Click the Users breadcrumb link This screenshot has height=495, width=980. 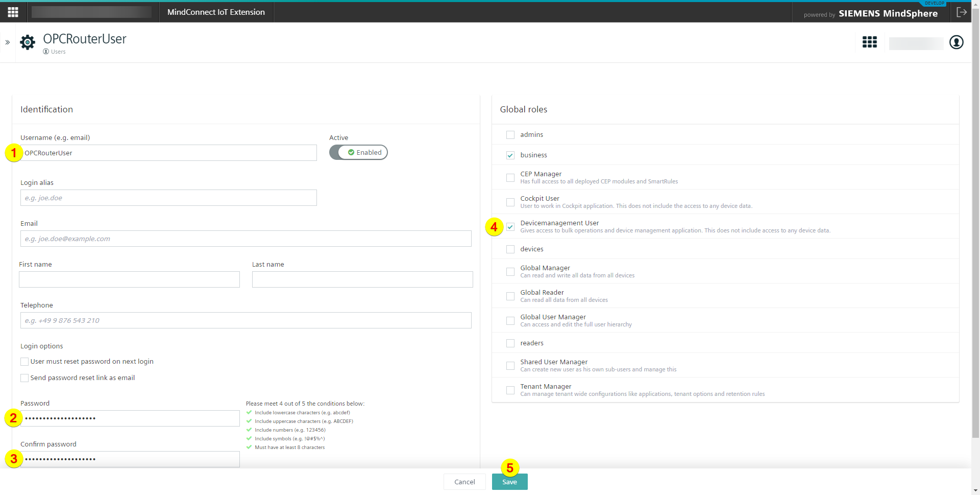pos(58,52)
